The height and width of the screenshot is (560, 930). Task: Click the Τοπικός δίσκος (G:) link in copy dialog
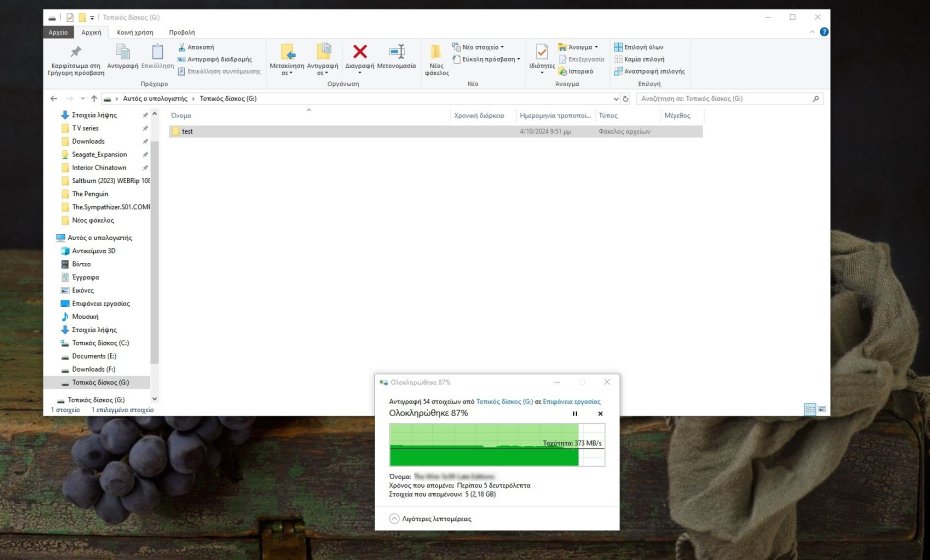(x=505, y=402)
